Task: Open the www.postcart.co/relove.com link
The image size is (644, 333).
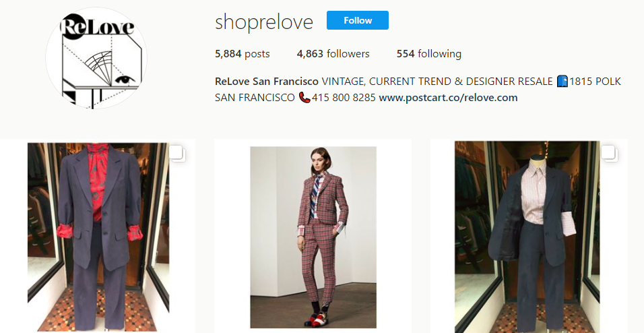Action: (x=448, y=98)
